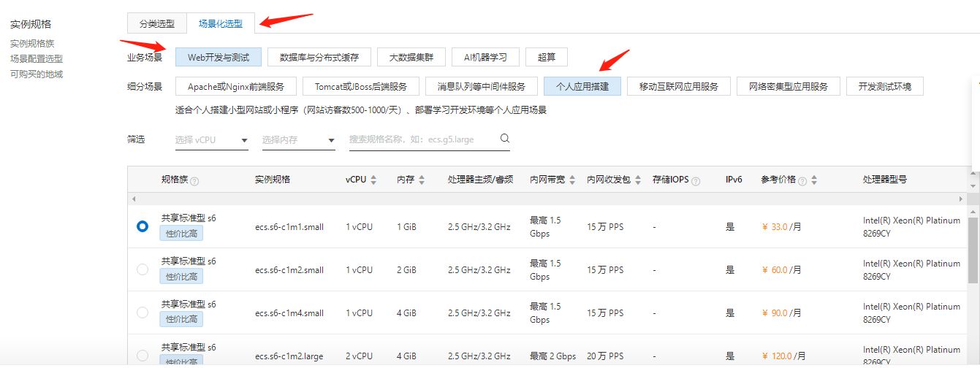The width and height of the screenshot is (980, 368).
Task: Choose 网络密集型应用服务 sub-scenario
Action: [789, 86]
